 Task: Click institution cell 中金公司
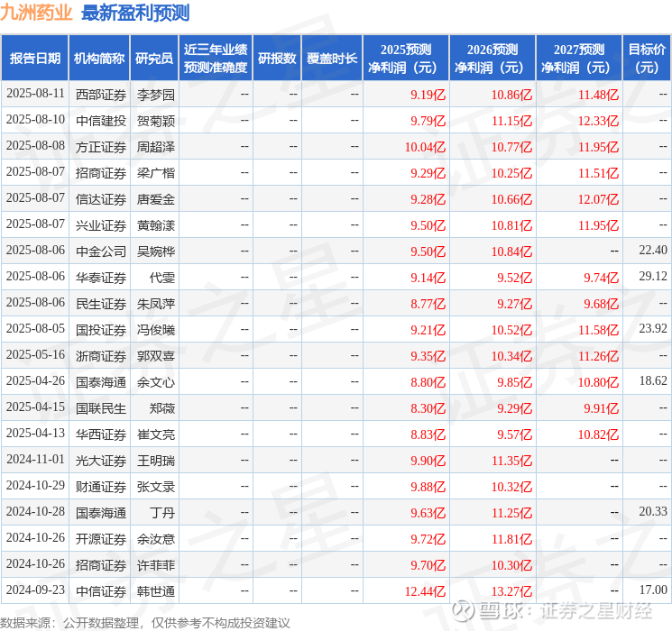point(101,251)
